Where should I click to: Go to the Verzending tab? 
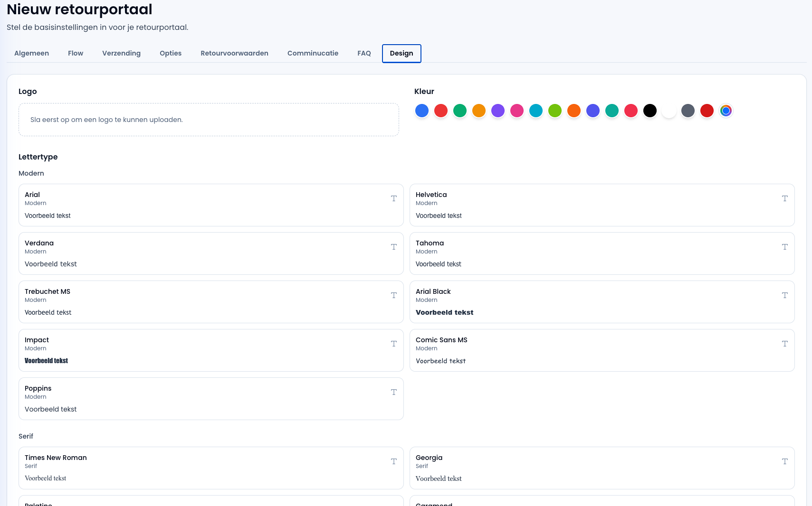[121, 53]
